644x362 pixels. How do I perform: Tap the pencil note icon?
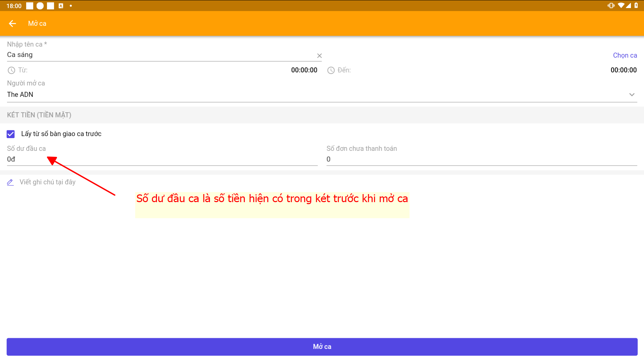(x=10, y=182)
